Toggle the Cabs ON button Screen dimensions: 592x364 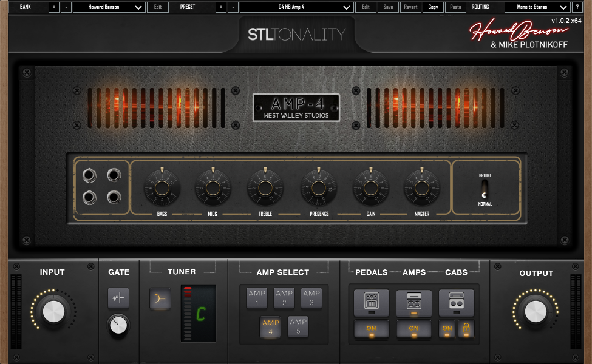[447, 329]
